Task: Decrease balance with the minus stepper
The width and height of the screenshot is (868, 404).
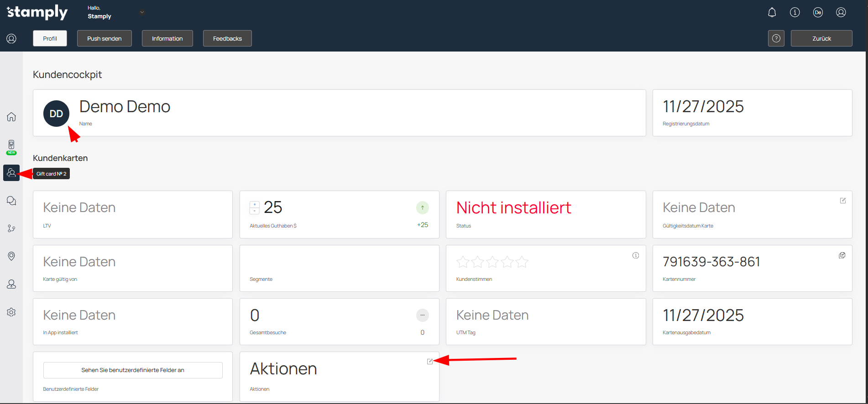Action: pyautogui.click(x=255, y=211)
